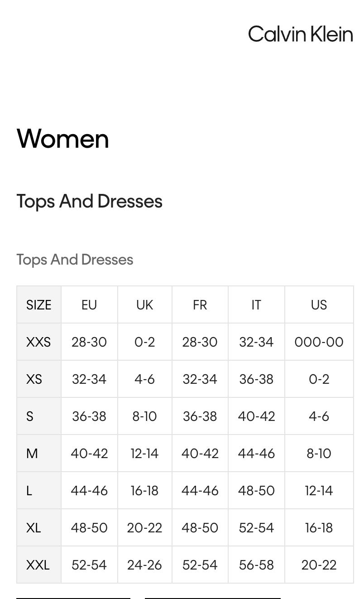Click the XL row label
The height and width of the screenshot is (599, 364).
[34, 528]
